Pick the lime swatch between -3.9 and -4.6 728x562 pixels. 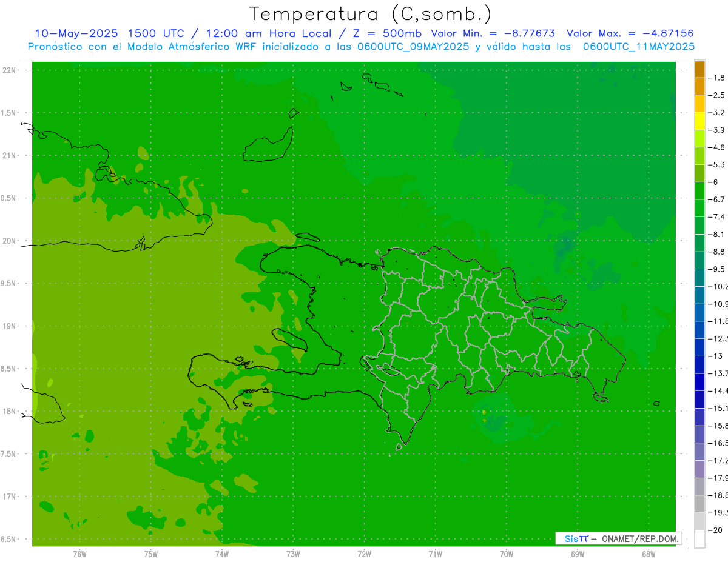pos(699,139)
